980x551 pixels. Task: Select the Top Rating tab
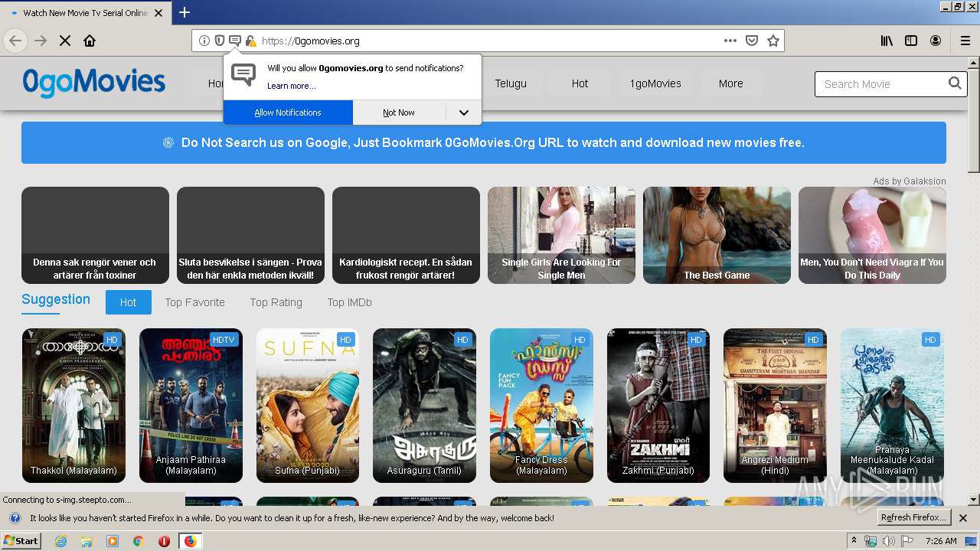[276, 302]
